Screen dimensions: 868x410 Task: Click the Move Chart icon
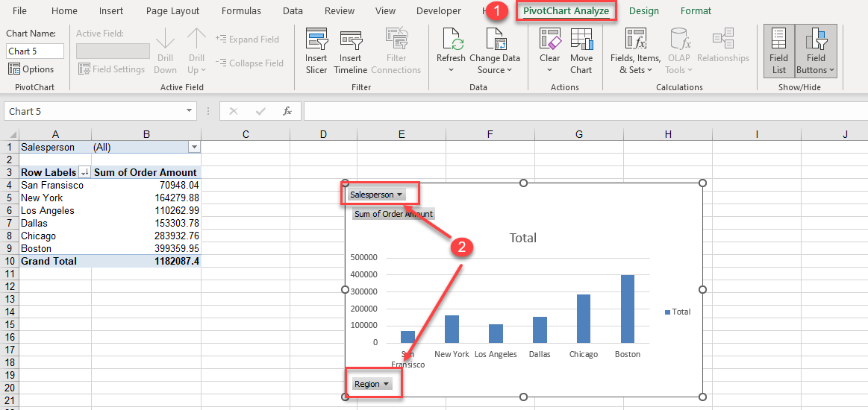[581, 51]
